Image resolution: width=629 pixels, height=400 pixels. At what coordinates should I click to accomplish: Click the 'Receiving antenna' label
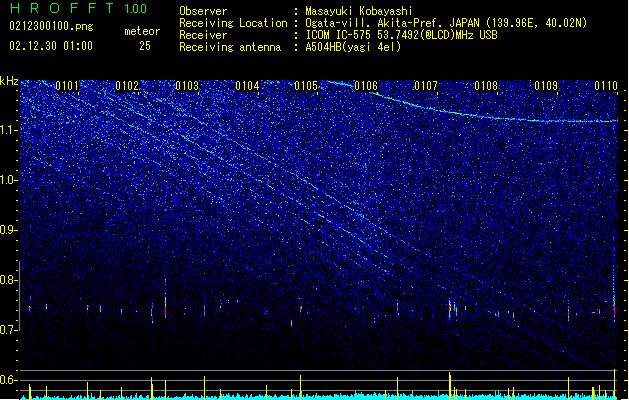(230, 47)
